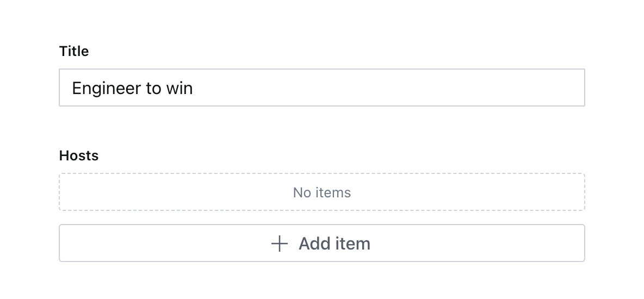Click the Hosts field label
The width and height of the screenshot is (644, 299).
pyautogui.click(x=79, y=155)
